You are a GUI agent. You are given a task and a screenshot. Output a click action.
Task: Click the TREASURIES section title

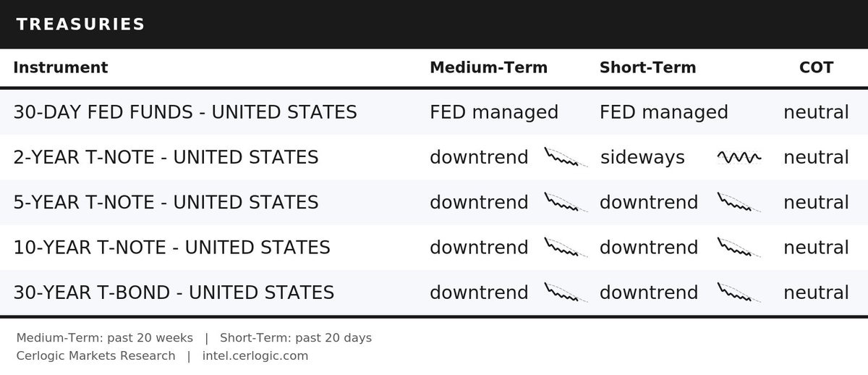point(80,25)
